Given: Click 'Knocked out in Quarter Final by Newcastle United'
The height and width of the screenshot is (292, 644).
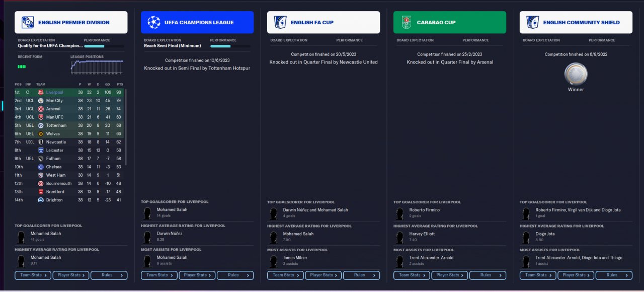Looking at the screenshot, I should (x=324, y=62).
